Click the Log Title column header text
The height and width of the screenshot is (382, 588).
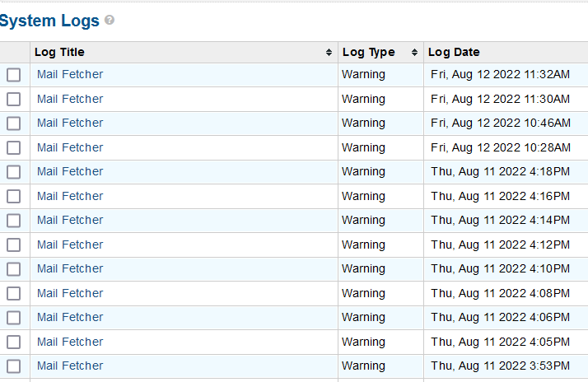pyautogui.click(x=59, y=52)
